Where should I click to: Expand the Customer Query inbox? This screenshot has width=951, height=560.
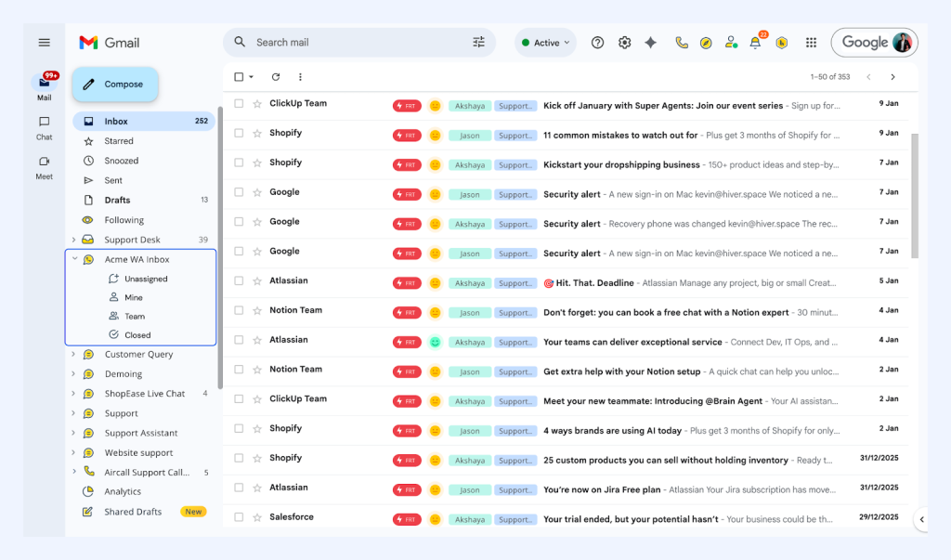pos(73,355)
